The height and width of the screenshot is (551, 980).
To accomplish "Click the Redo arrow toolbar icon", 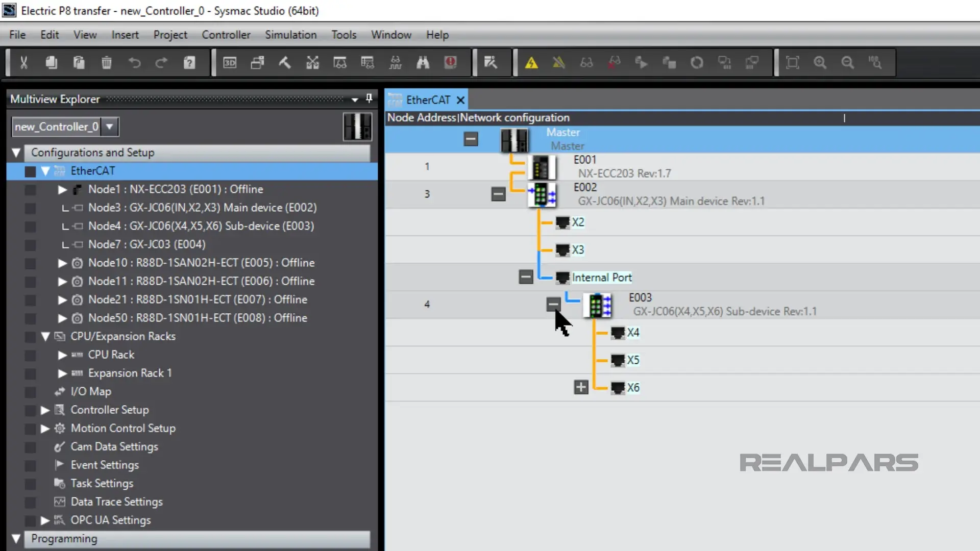I will (x=161, y=63).
